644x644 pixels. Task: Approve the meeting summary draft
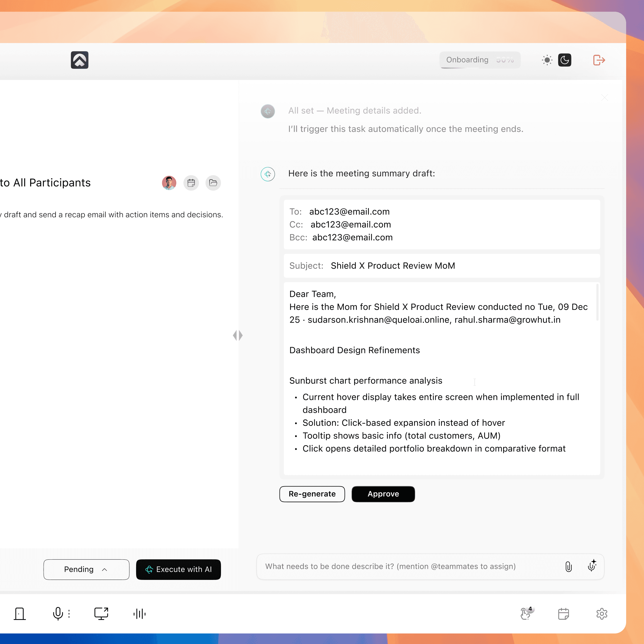(x=383, y=494)
